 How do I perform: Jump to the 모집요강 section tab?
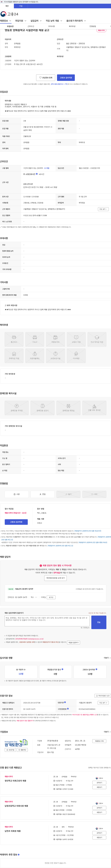coord(10,26)
